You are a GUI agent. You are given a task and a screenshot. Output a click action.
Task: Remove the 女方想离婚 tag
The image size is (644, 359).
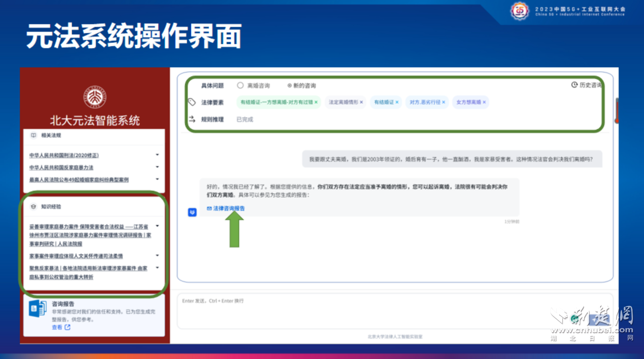(x=484, y=102)
